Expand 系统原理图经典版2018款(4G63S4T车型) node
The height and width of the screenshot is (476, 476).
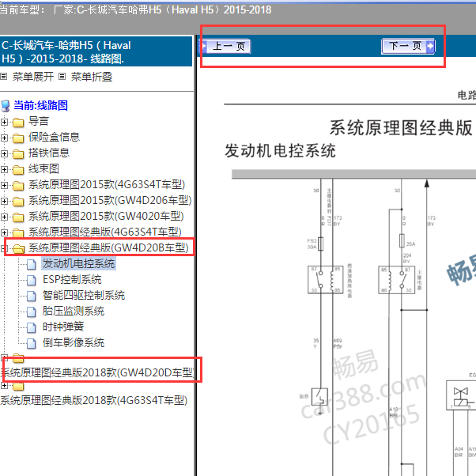(x=4, y=386)
